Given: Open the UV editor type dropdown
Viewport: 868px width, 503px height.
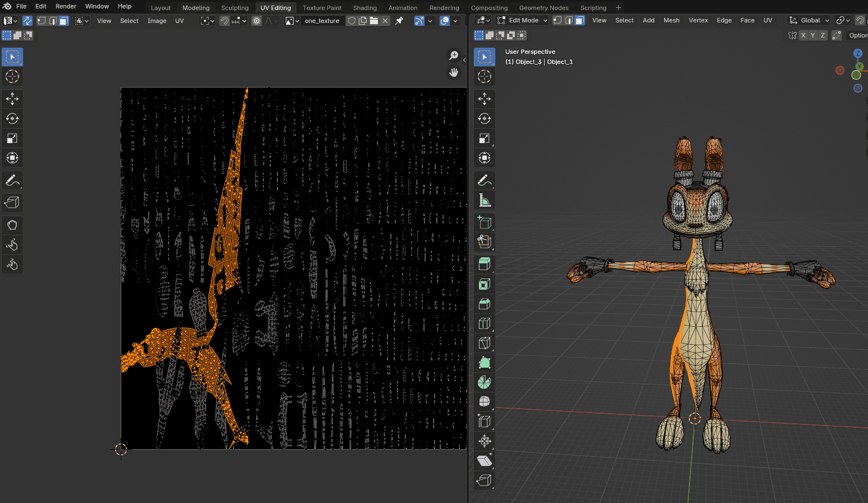Looking at the screenshot, I should (11, 21).
